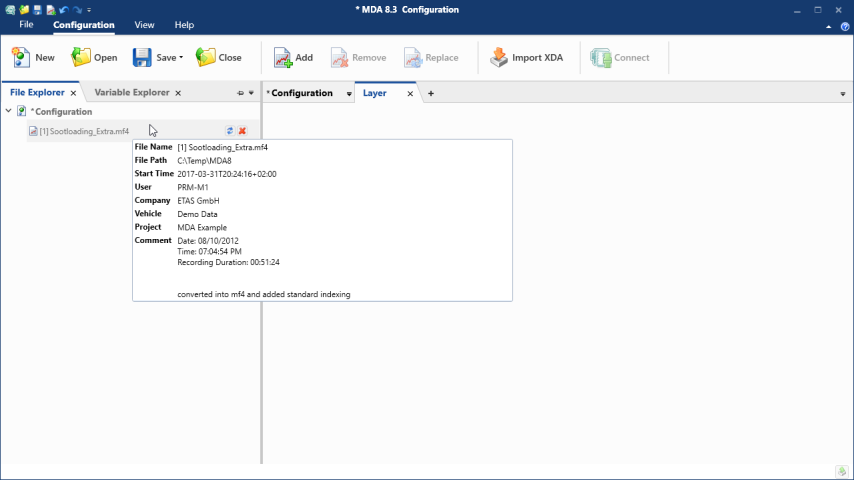
Task: Add a new layer with plus button
Action: (x=431, y=93)
